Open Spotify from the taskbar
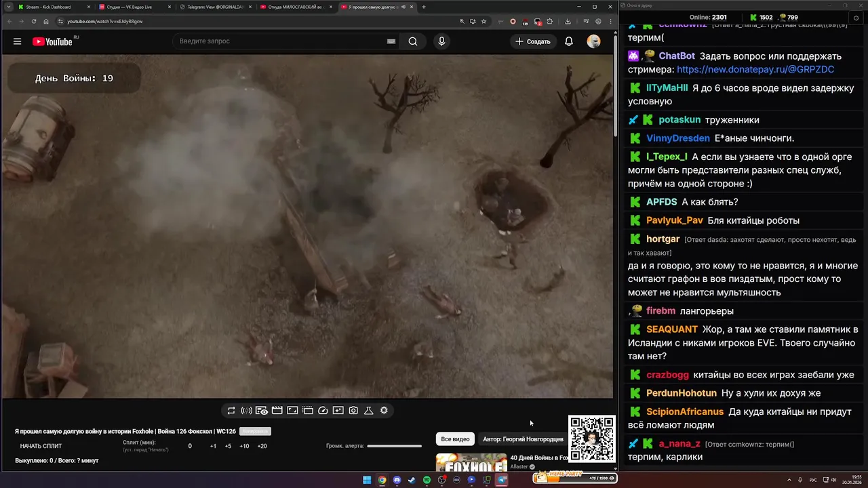 click(427, 480)
